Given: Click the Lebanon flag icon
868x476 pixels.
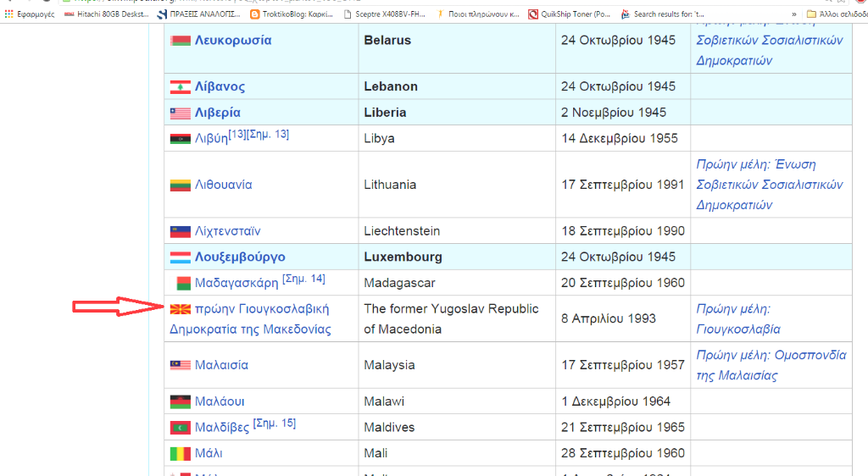Looking at the screenshot, I should [180, 86].
